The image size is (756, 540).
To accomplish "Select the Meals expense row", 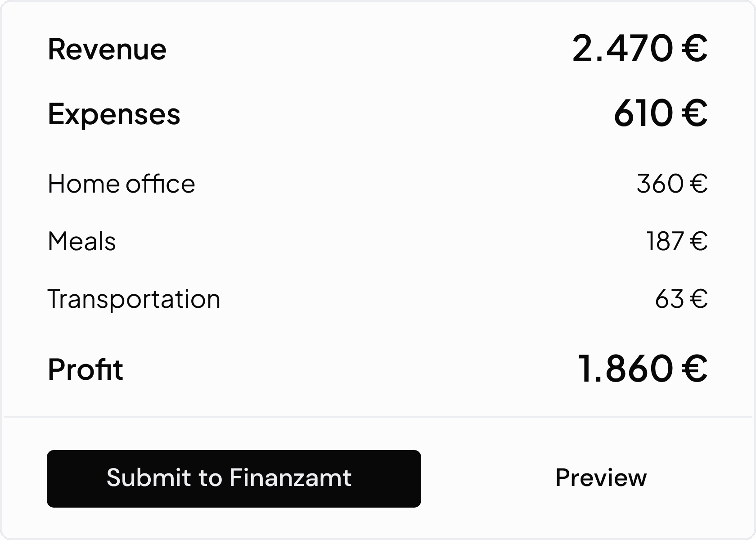I will [82, 241].
